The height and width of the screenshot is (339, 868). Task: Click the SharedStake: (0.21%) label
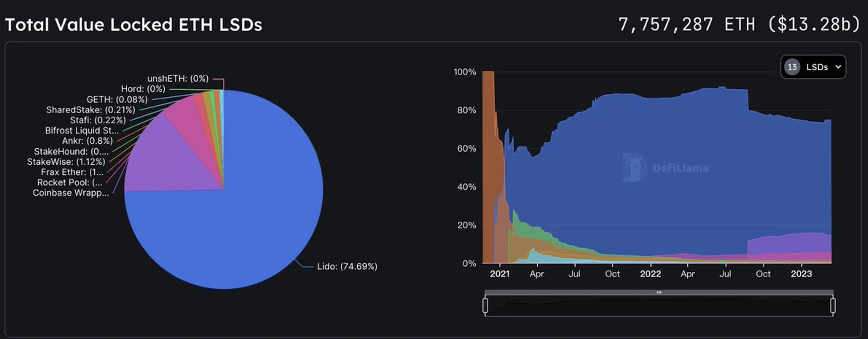(90, 110)
